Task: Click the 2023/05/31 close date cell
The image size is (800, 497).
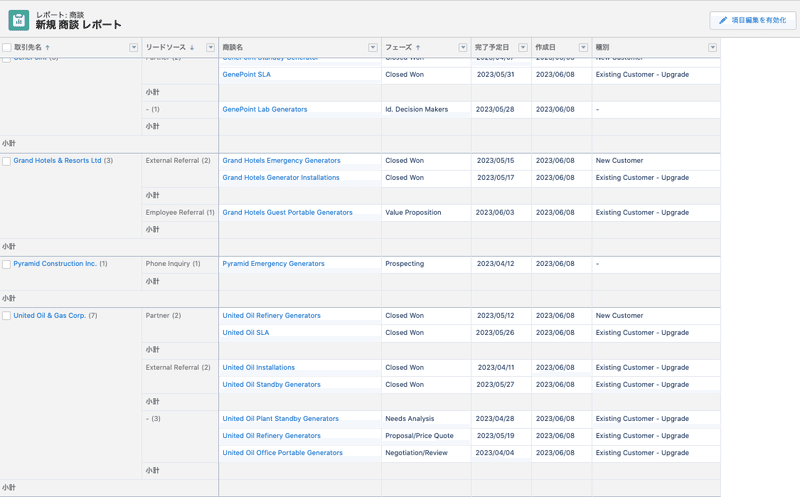Action: point(501,74)
